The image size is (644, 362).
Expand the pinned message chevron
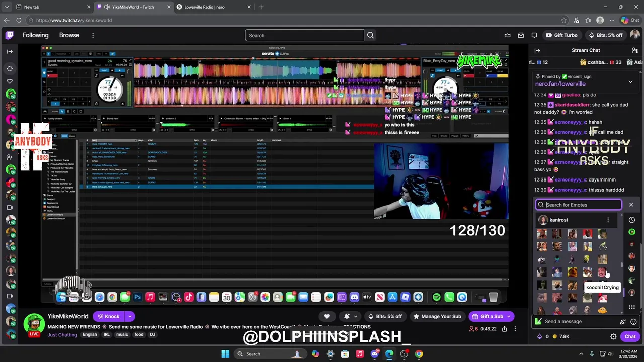point(630,81)
